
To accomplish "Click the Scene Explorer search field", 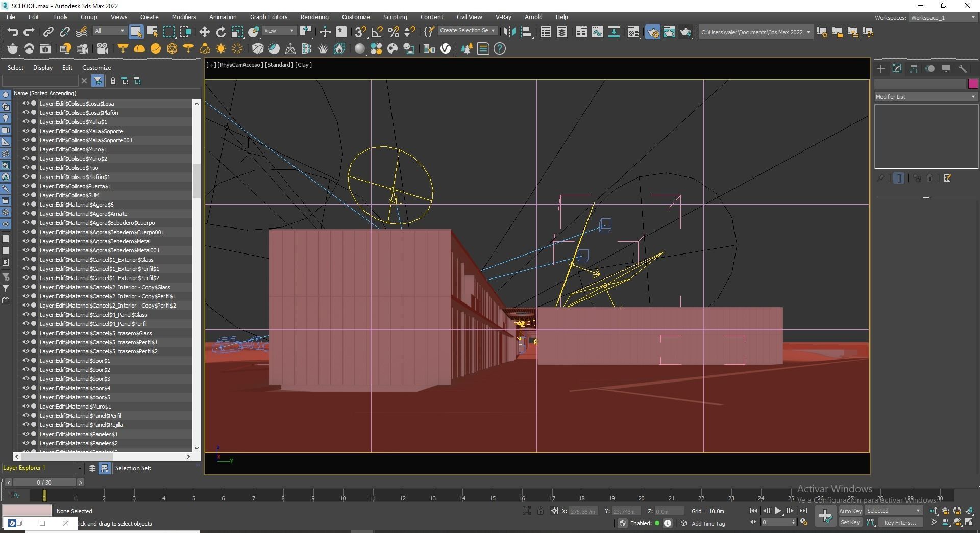I will point(41,81).
